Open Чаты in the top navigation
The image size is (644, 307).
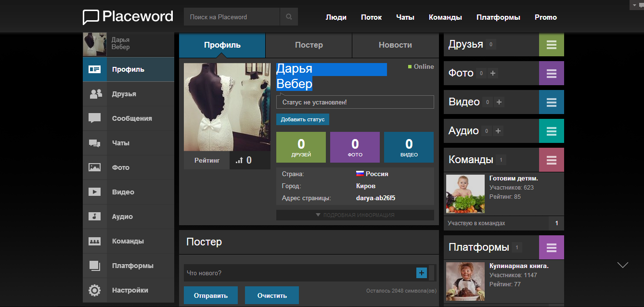(405, 17)
